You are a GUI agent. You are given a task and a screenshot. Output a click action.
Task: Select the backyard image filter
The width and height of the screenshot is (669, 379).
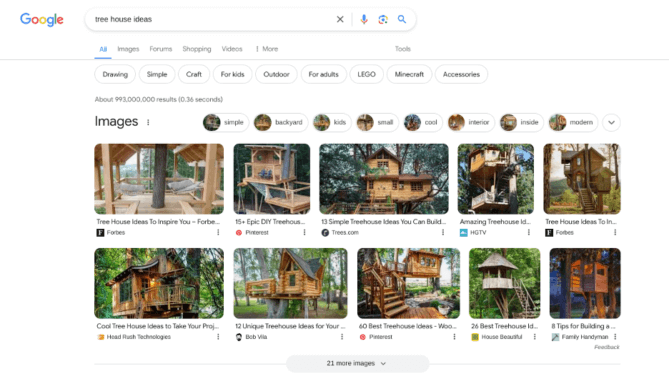pos(281,122)
